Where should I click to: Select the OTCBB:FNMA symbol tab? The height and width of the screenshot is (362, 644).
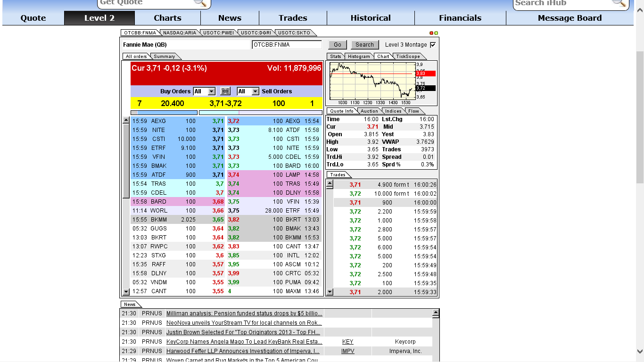tap(140, 33)
